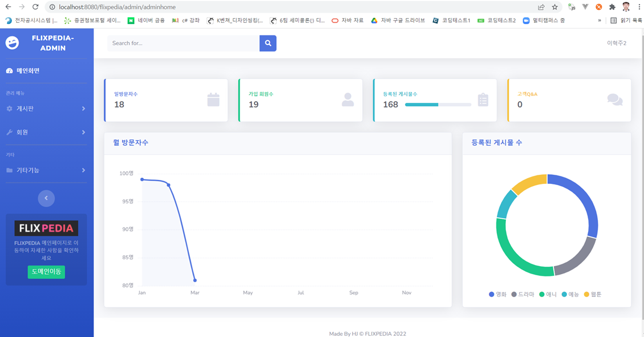Go back with browser back arrow

coord(8,7)
